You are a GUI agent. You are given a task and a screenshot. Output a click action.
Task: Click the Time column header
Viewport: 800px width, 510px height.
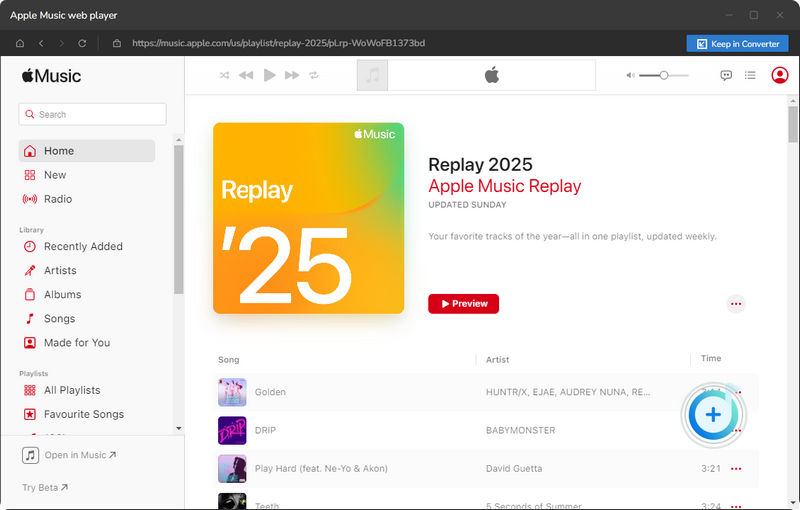click(x=711, y=359)
